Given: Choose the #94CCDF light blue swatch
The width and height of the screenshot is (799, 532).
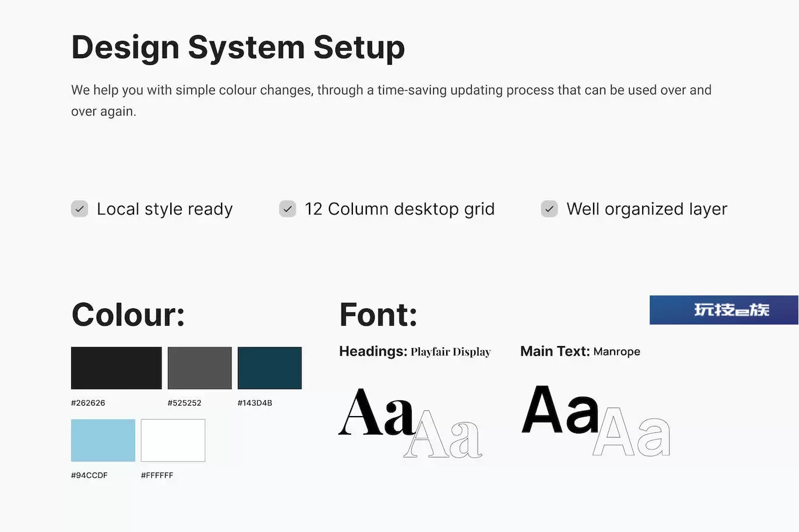Looking at the screenshot, I should click(x=103, y=440).
